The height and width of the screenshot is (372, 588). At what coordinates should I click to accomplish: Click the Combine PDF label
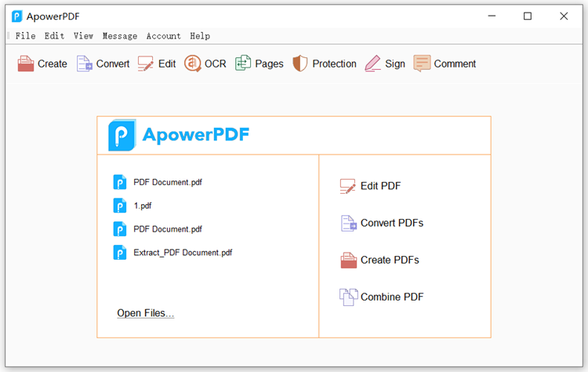coord(392,297)
